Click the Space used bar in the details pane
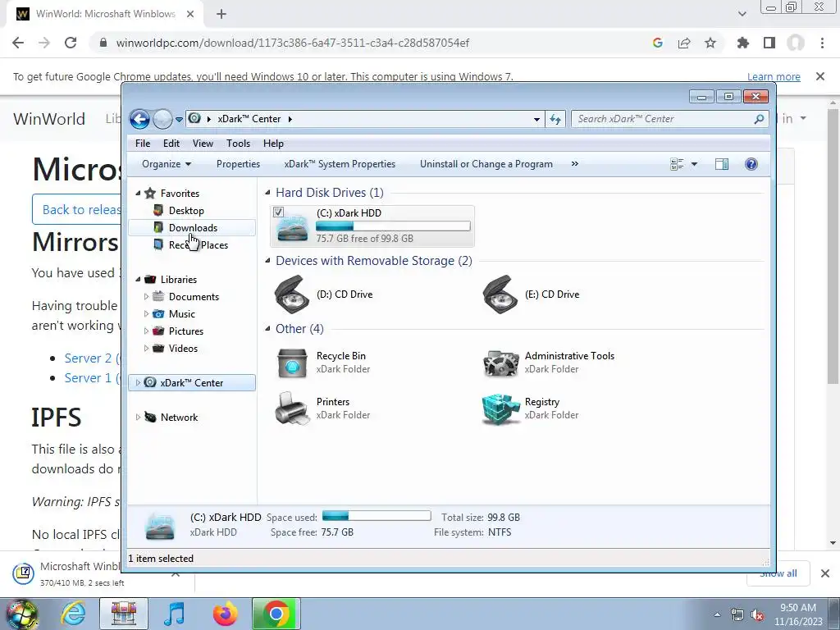This screenshot has width=840, height=630. click(377, 516)
